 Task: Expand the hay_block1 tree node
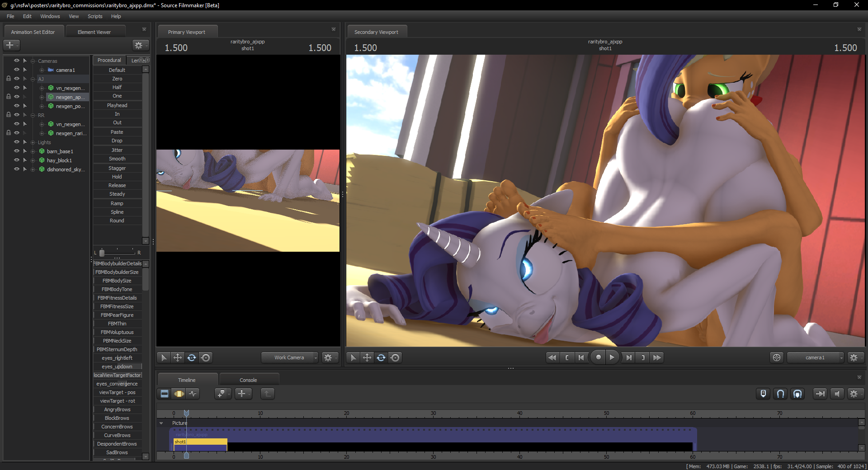[x=33, y=160]
